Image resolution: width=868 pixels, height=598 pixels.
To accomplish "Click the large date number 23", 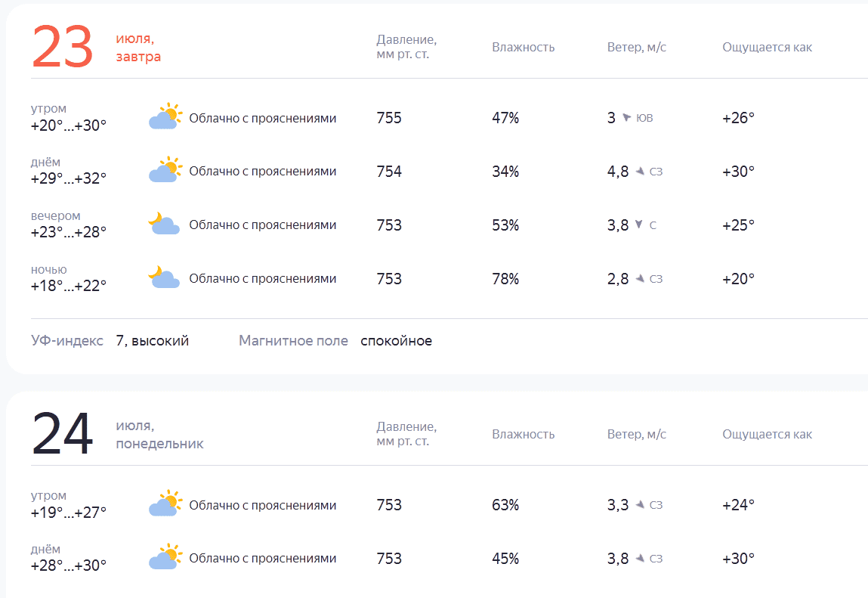I will point(62,47).
